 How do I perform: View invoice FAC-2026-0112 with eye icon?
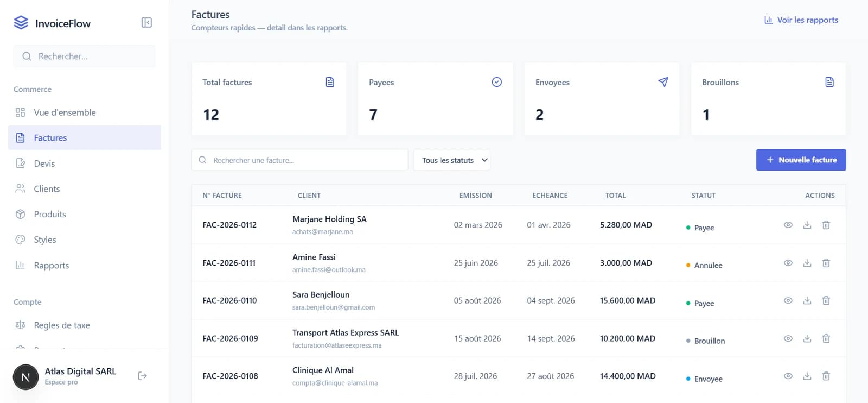tap(788, 225)
